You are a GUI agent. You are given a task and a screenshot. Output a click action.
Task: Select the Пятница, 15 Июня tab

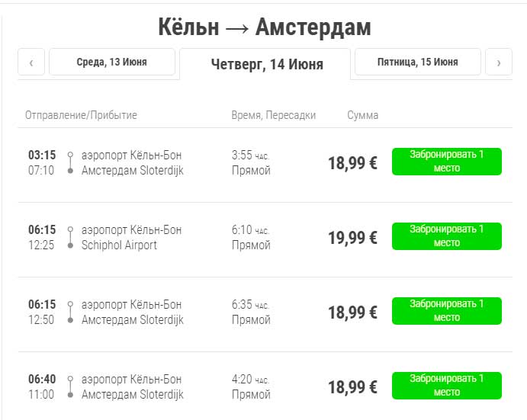click(x=417, y=62)
